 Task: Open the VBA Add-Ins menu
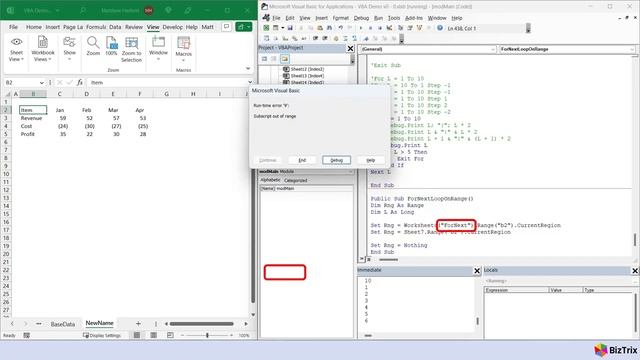[414, 18]
